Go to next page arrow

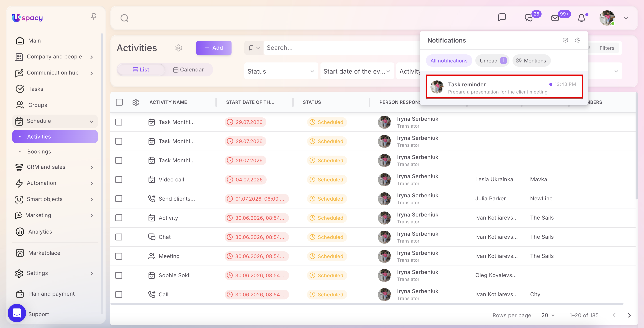click(629, 315)
